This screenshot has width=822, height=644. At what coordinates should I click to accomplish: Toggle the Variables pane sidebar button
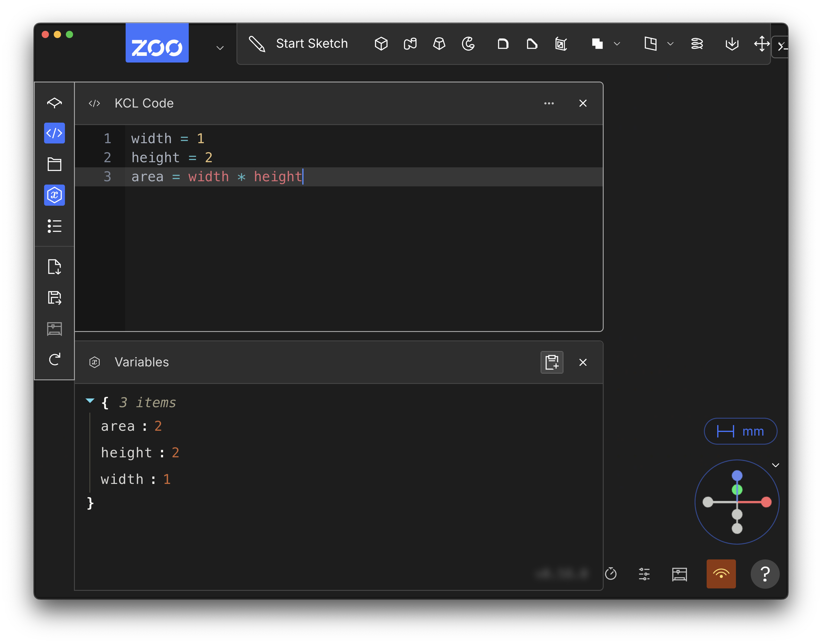click(x=54, y=195)
